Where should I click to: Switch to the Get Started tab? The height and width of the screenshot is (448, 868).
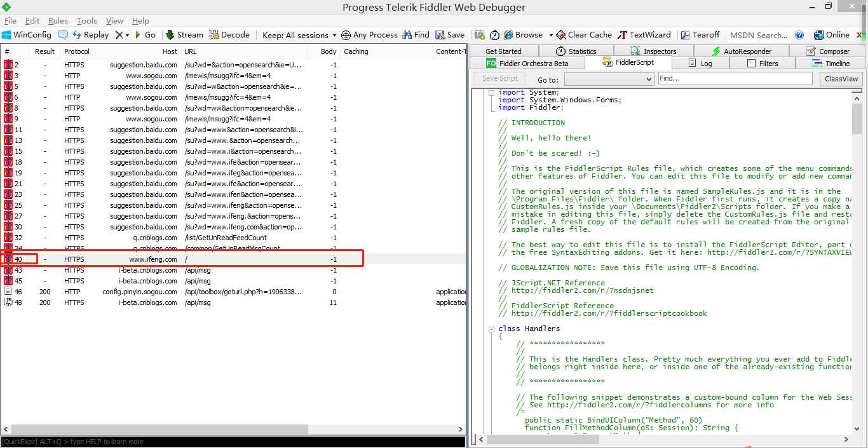(503, 51)
